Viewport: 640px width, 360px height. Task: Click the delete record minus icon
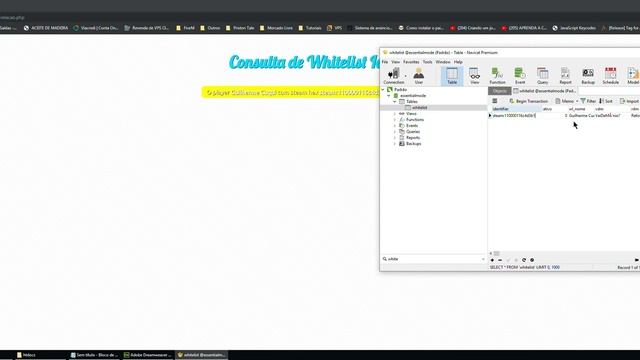click(500, 260)
